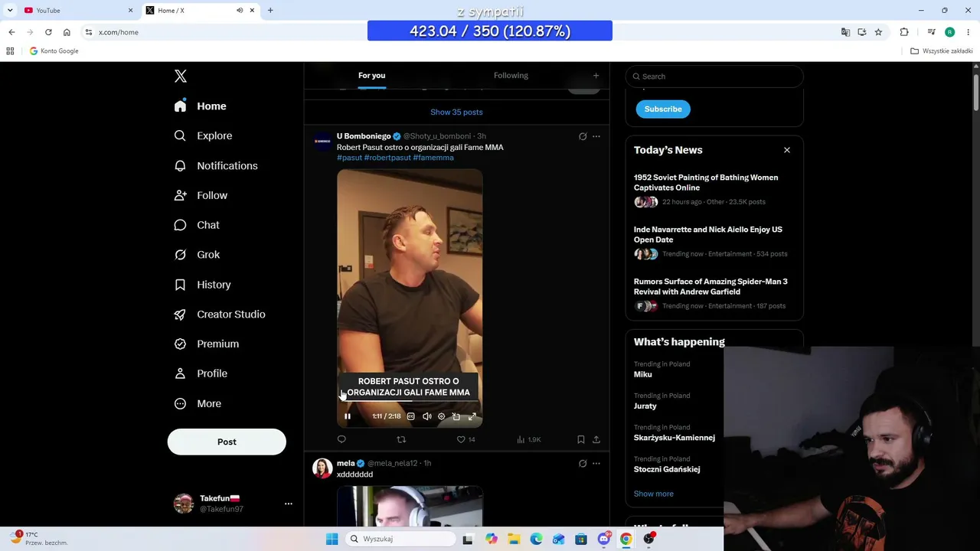980x551 pixels.
Task: Open the Skarżysko-Kamiennej trending topic
Action: (675, 438)
